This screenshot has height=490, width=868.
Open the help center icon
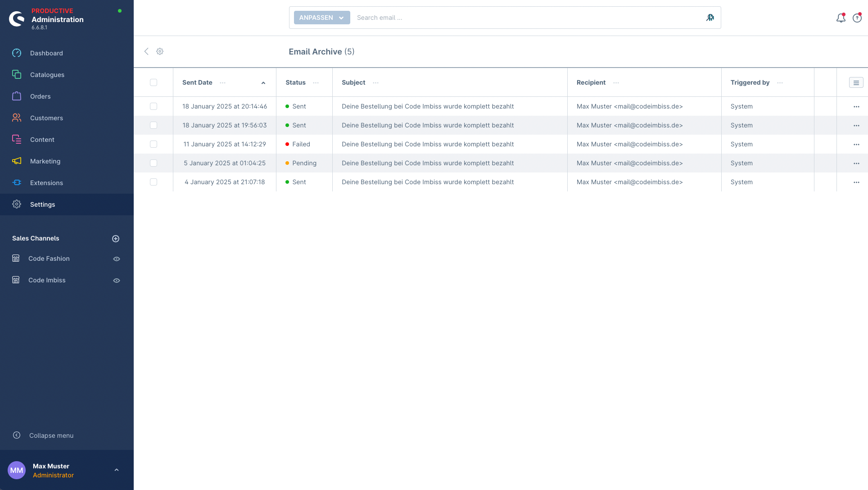[857, 18]
